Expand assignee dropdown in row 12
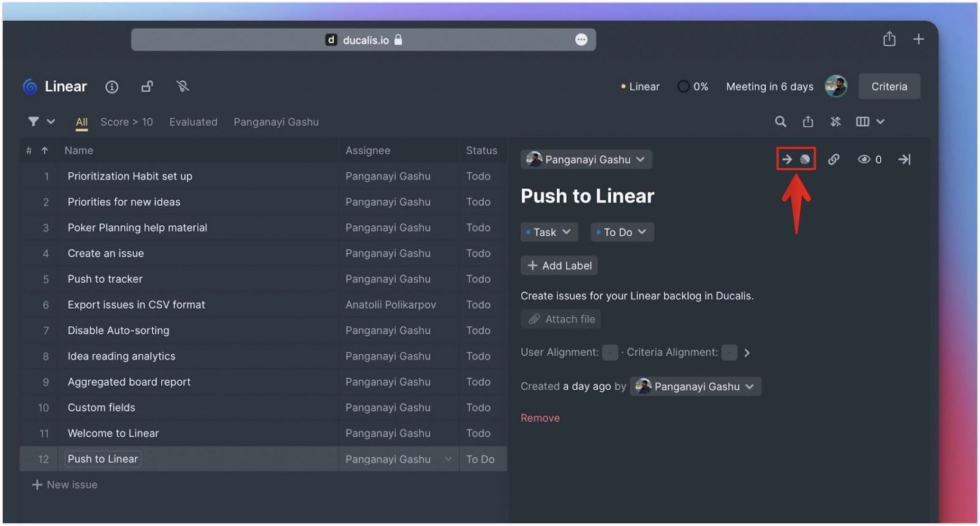The image size is (980, 526). point(448,459)
